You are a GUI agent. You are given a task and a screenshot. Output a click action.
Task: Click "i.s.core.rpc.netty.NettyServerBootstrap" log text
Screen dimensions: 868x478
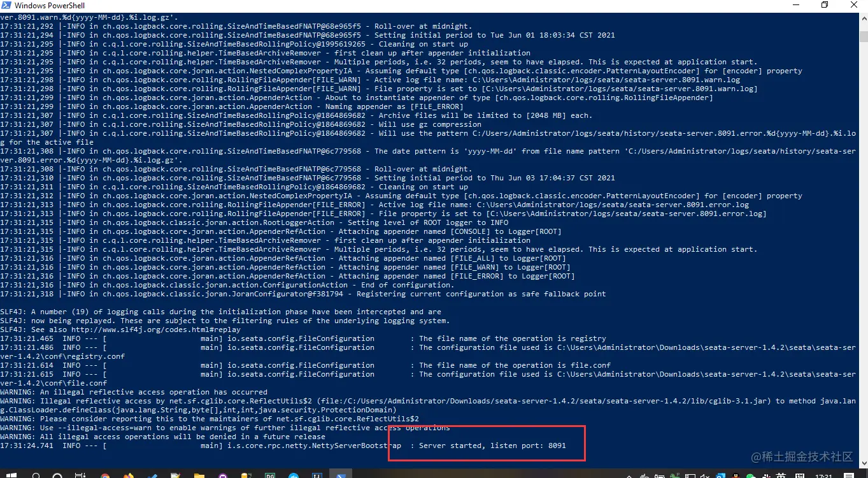click(315, 445)
